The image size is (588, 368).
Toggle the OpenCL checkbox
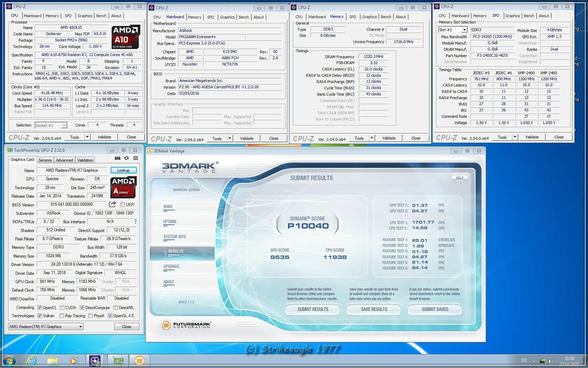(40, 308)
